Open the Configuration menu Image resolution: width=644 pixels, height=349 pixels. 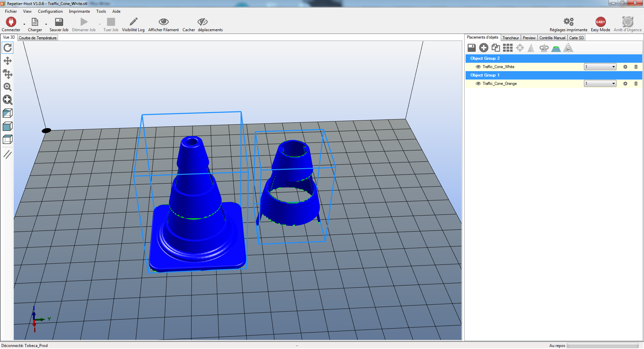click(50, 11)
